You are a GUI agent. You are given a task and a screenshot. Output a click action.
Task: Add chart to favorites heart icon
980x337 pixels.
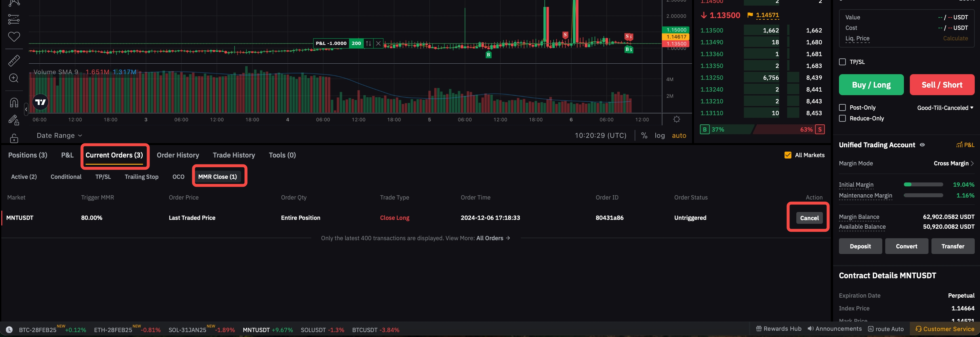[x=14, y=36]
